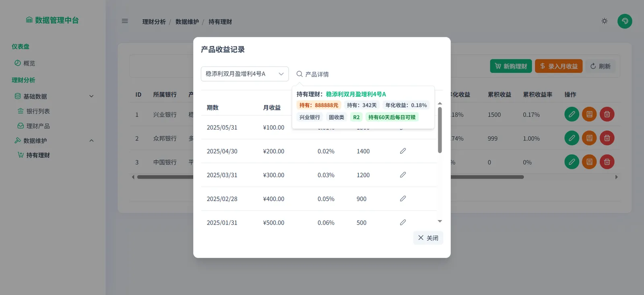Click the 录入月收益 button
The height and width of the screenshot is (295, 644).
click(559, 66)
